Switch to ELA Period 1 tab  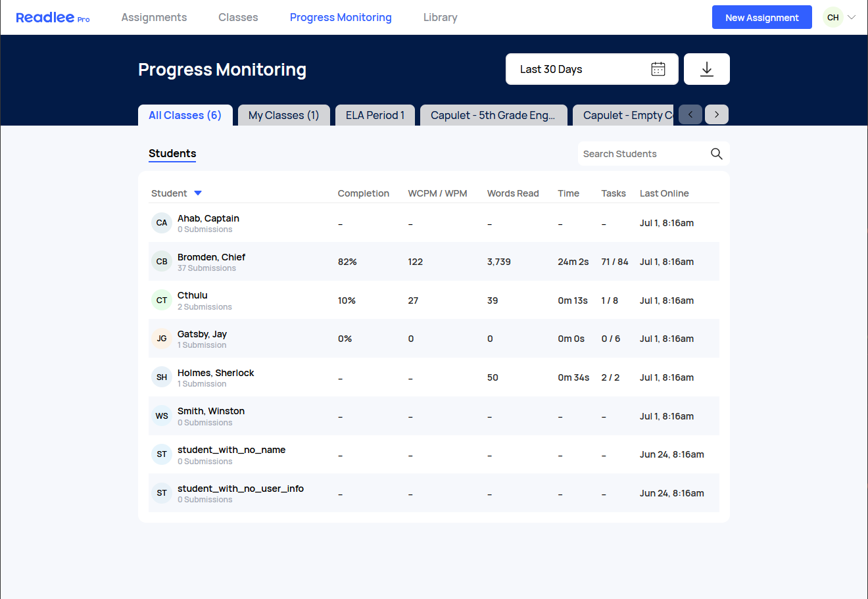click(x=375, y=115)
